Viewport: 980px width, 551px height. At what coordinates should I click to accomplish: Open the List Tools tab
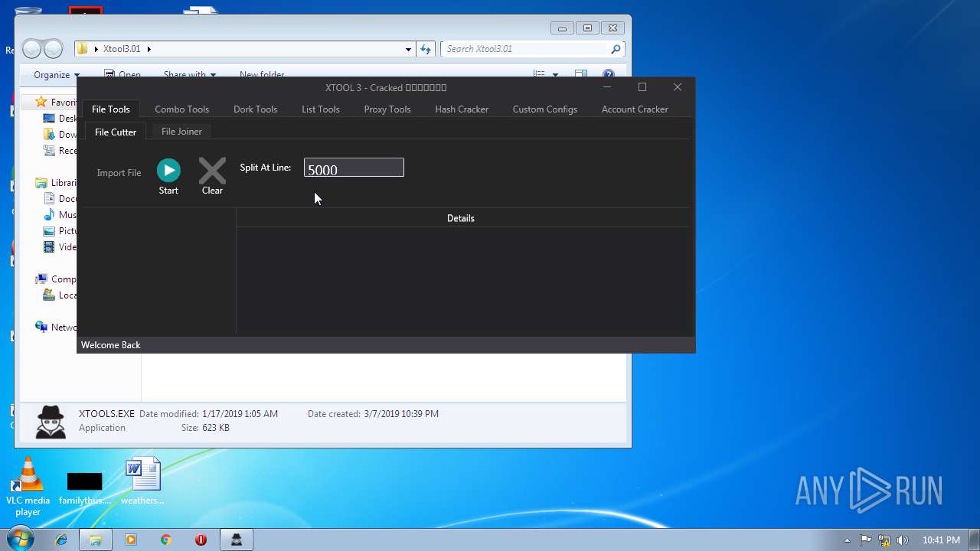coord(320,109)
